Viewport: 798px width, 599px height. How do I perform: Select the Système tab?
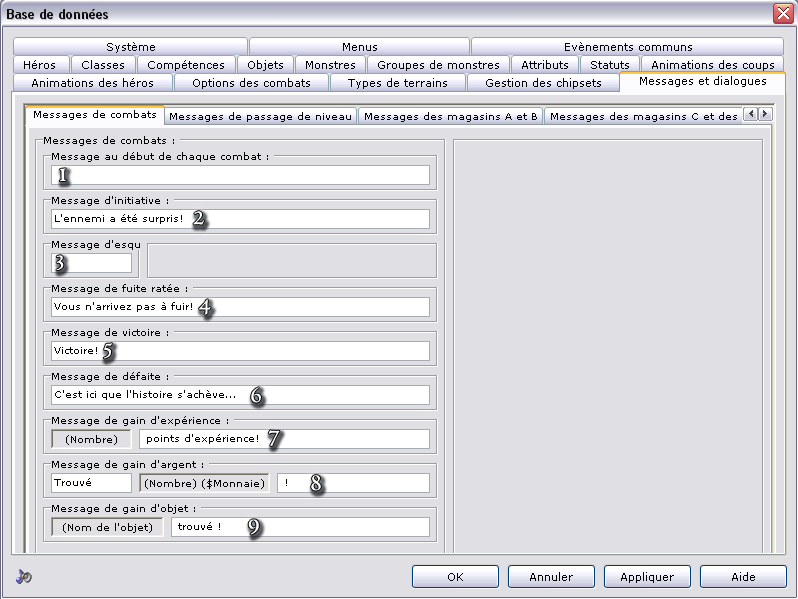[x=131, y=47]
